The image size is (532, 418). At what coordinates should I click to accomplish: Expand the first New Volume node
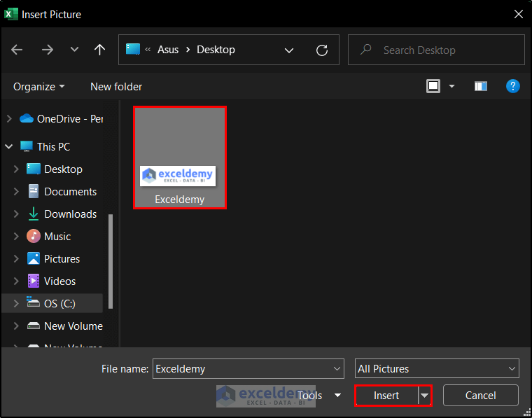point(16,326)
